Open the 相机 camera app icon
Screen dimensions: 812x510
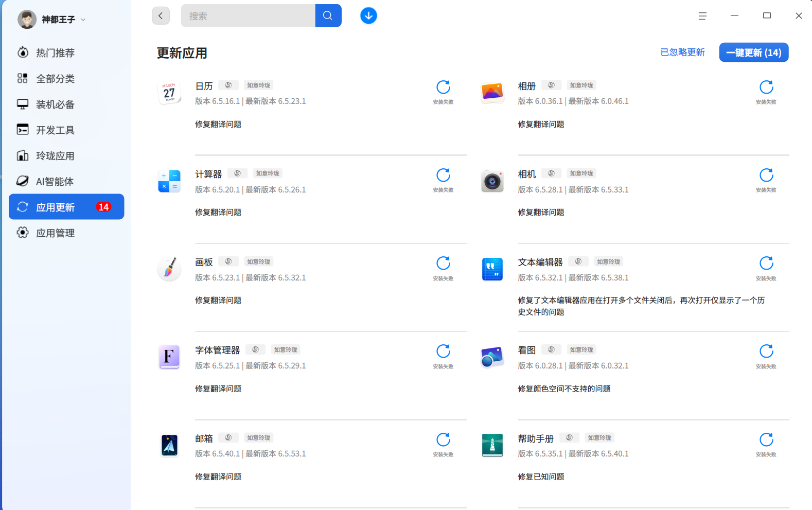492,181
